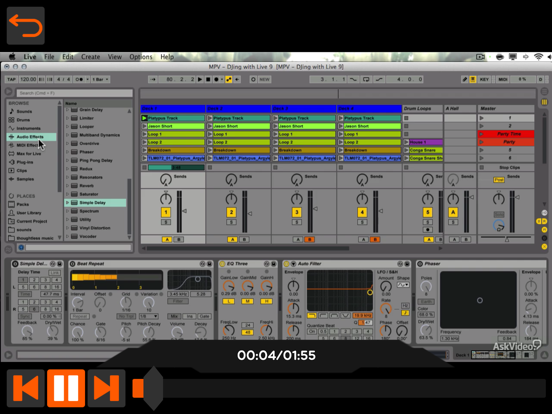The width and height of the screenshot is (552, 414).
Task: Click Live's transport Stop button
Action: 208,80
